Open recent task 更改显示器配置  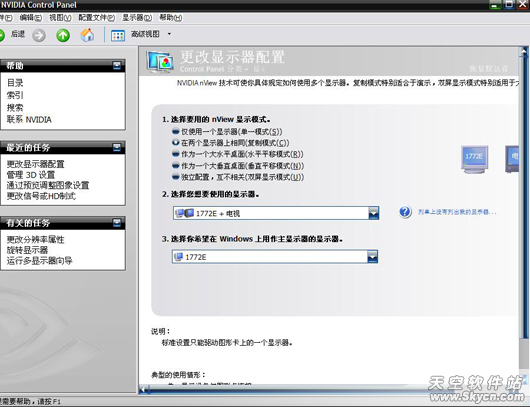point(35,164)
